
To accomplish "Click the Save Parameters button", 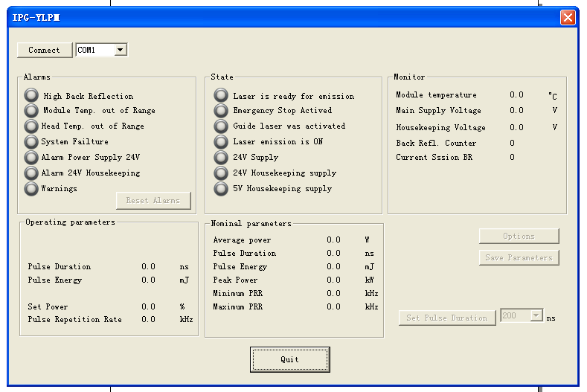I will (519, 257).
